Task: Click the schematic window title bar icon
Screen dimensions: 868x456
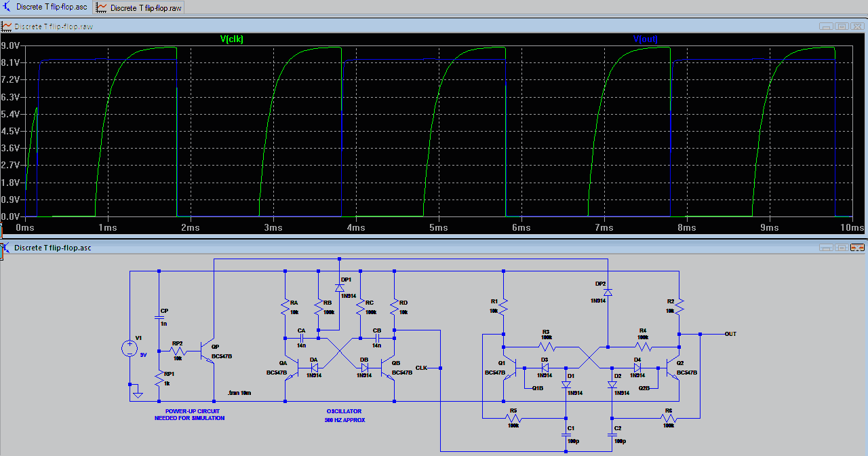Action: click(7, 248)
